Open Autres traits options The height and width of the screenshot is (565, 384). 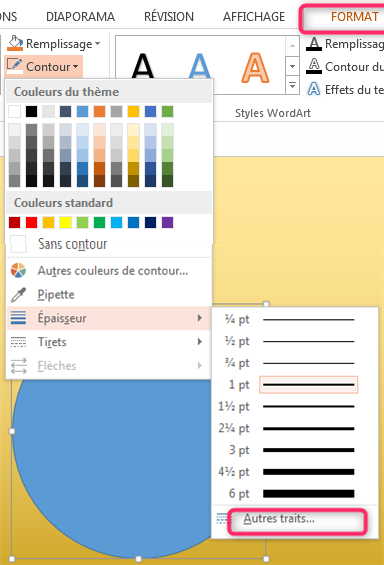pyautogui.click(x=295, y=519)
